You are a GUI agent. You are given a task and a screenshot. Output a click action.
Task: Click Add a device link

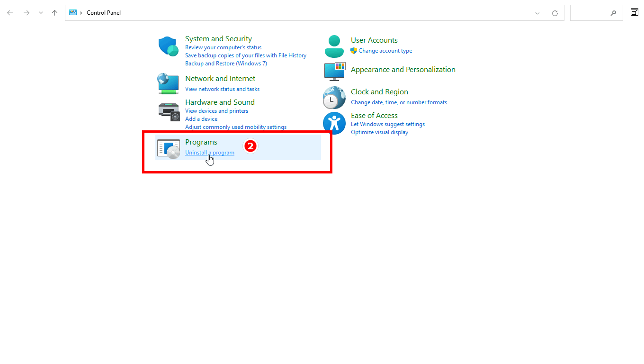click(x=201, y=119)
